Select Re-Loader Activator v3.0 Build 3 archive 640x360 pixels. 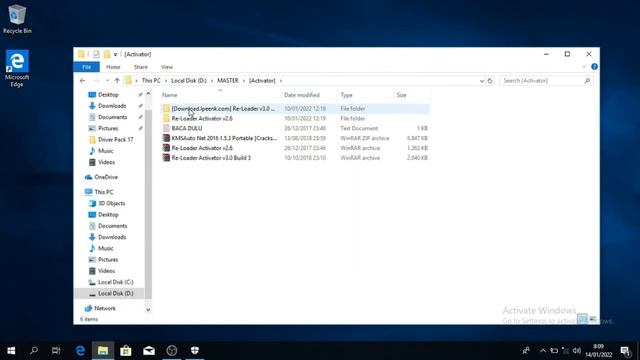point(295,158)
